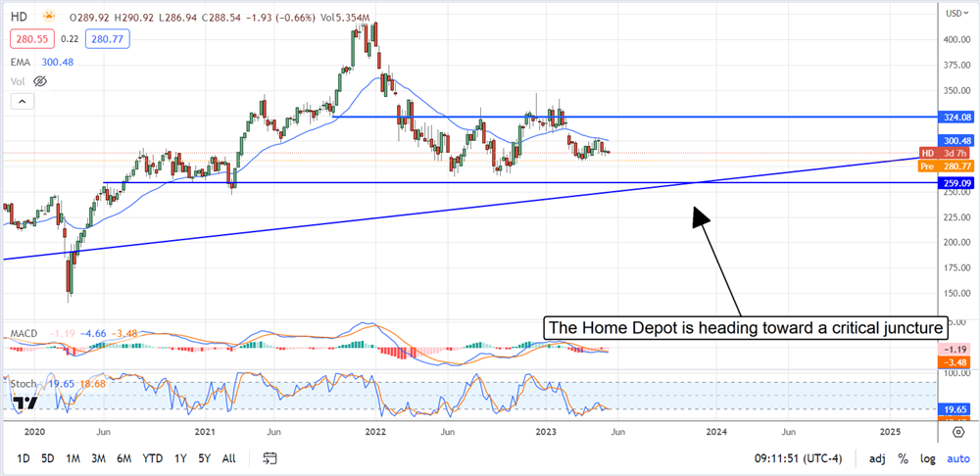
Task: Click the 324.08 price axis label
Action: pyautogui.click(x=956, y=117)
